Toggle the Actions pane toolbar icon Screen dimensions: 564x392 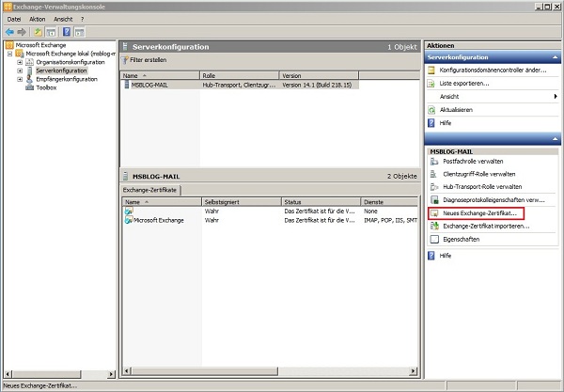80,32
